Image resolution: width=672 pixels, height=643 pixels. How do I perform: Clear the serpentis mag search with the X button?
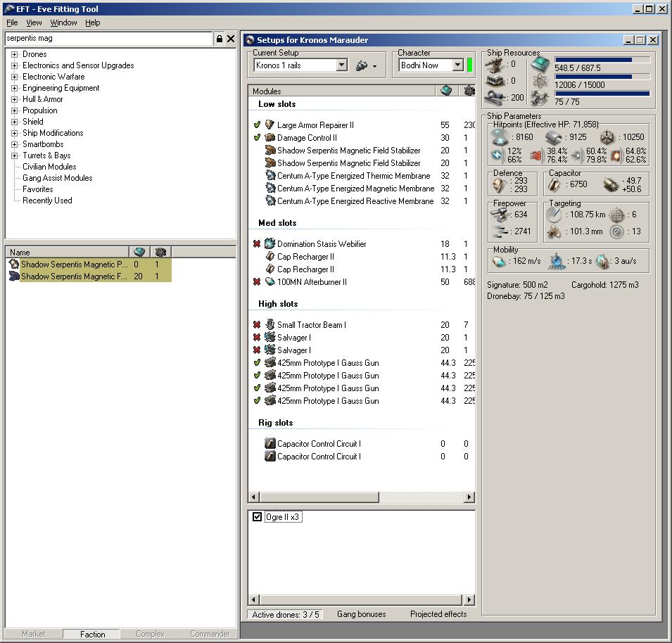coord(231,39)
